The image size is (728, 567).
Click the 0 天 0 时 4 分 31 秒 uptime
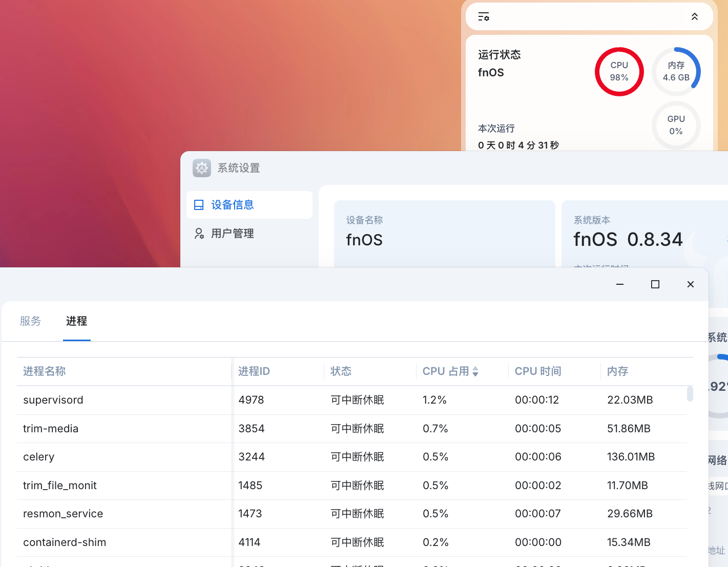[518, 145]
